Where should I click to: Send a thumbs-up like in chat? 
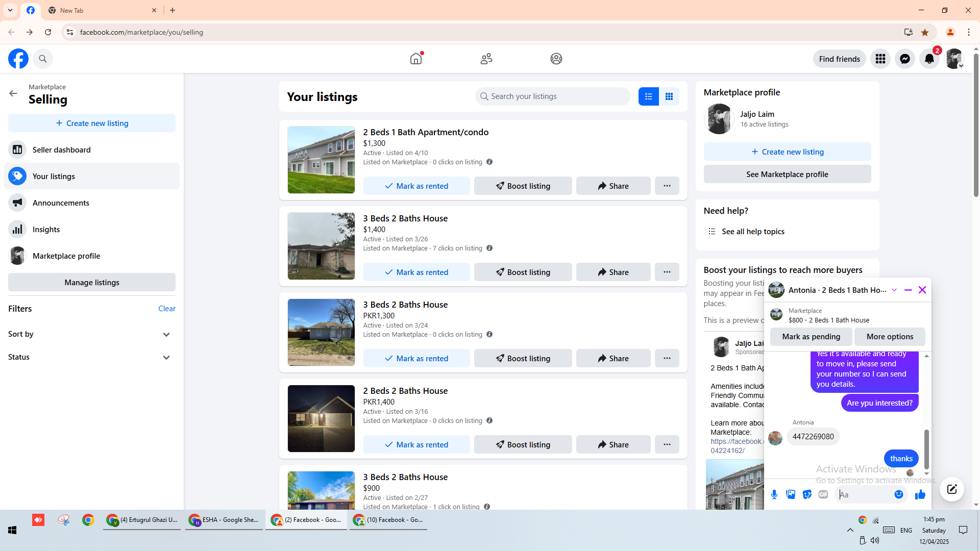(x=920, y=494)
